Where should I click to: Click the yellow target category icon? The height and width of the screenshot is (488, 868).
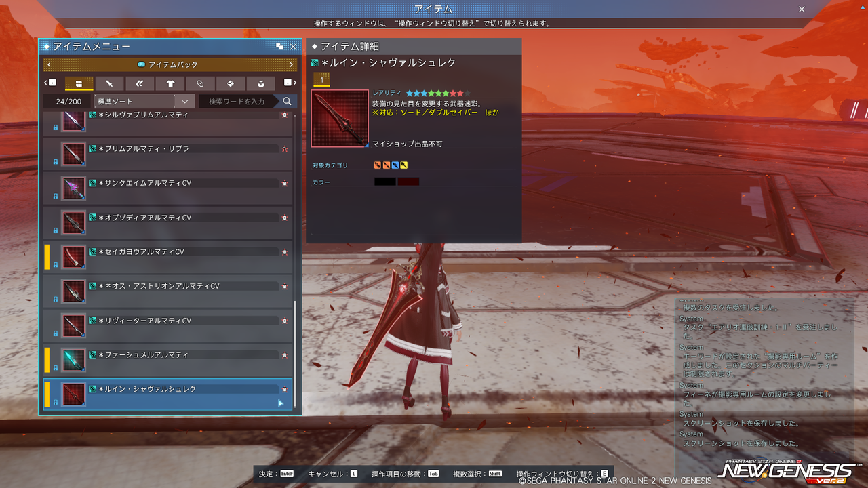pyautogui.click(x=403, y=165)
